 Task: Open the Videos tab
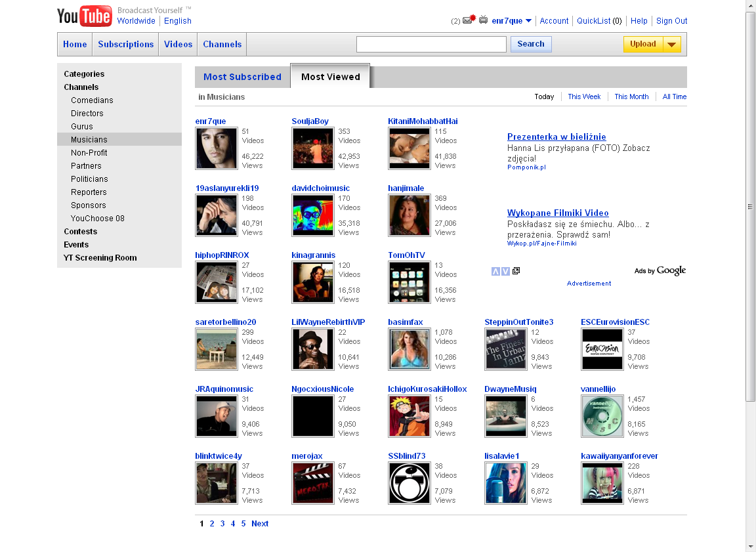pos(178,45)
